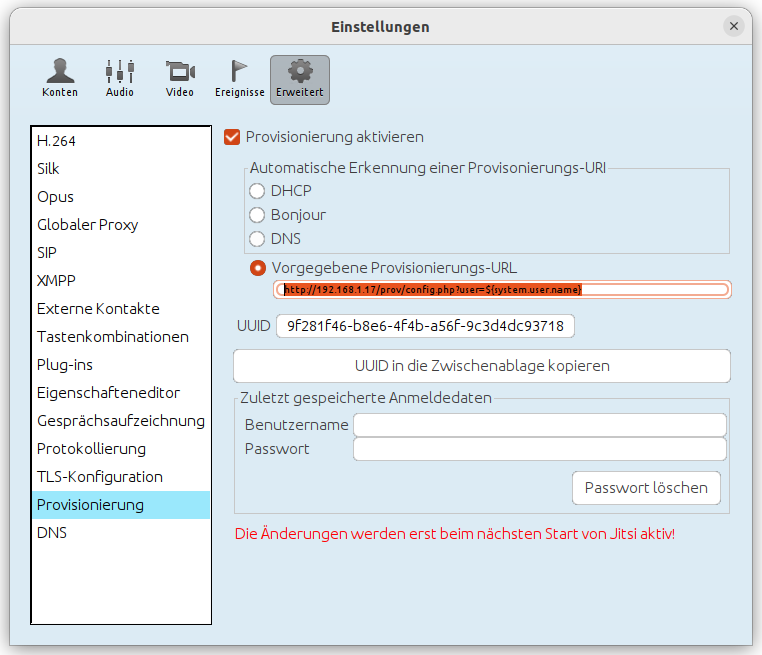Open H.264 in the settings list
Screen dimensions: 762x655
pos(57,141)
